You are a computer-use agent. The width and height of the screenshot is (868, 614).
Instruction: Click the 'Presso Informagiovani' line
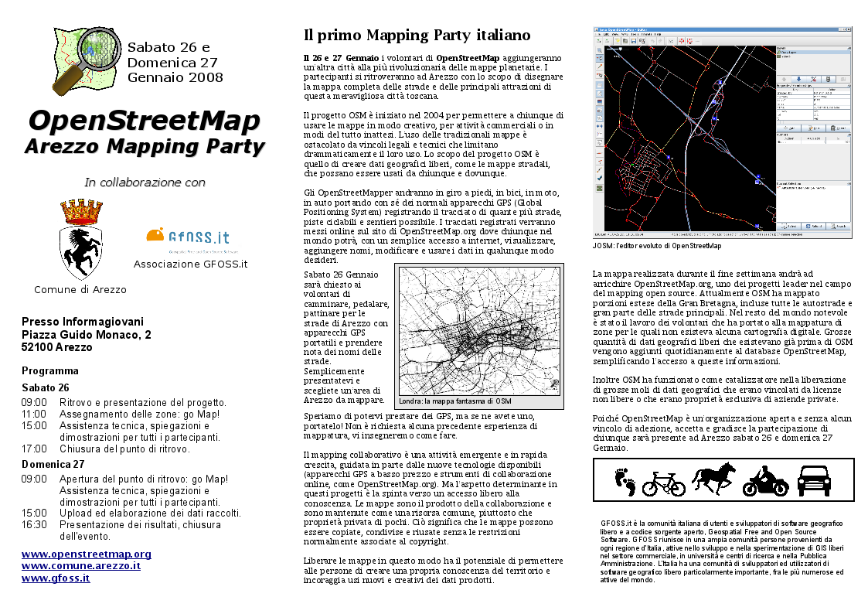click(x=83, y=322)
